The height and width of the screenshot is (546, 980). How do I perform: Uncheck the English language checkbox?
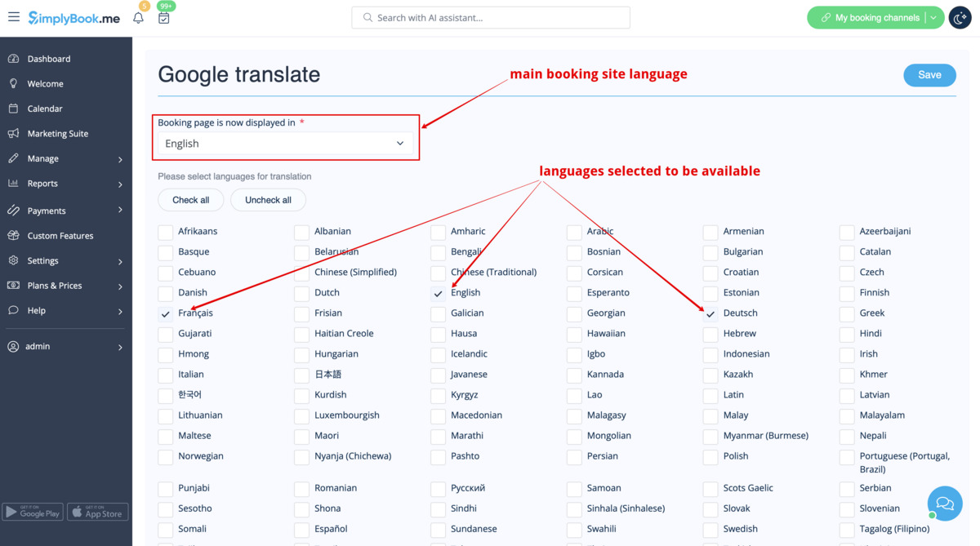click(x=439, y=293)
